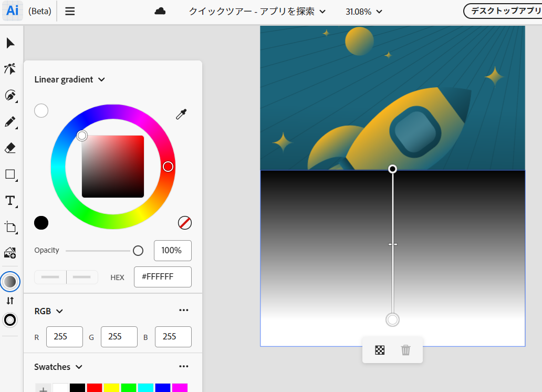Open the Linear gradient type dropdown
This screenshot has width=542, height=392.
[70, 79]
